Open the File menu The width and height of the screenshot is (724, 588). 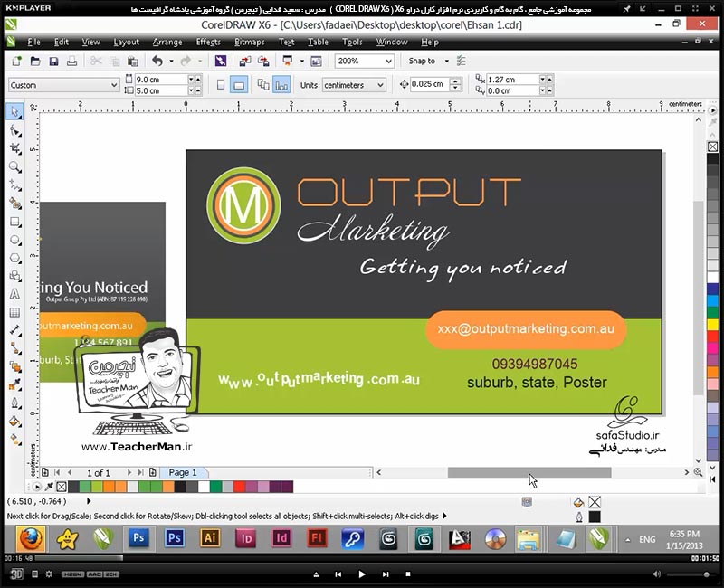tap(33, 42)
